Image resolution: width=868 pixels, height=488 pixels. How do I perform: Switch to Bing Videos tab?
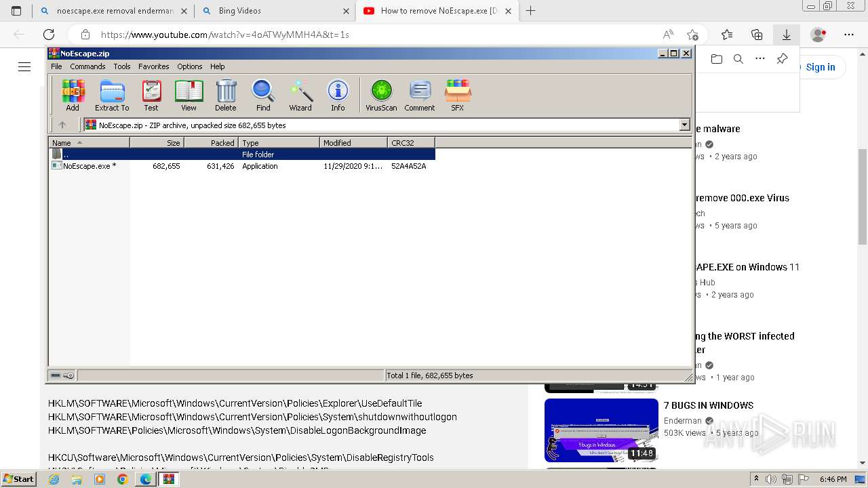pos(274,11)
